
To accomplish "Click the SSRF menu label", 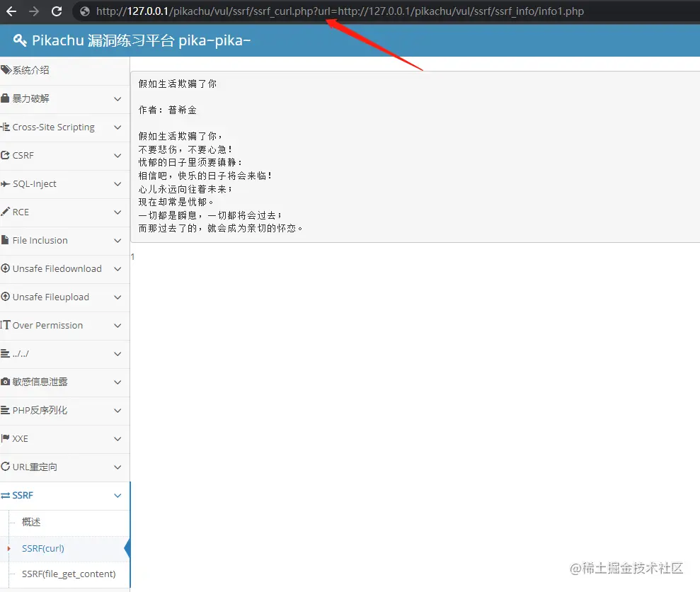I will click(x=23, y=495).
